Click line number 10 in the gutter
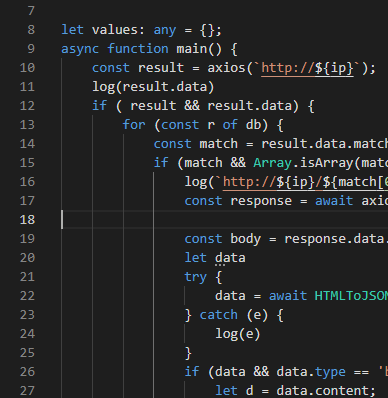Screen dimensions: 388x398 [x=27, y=68]
